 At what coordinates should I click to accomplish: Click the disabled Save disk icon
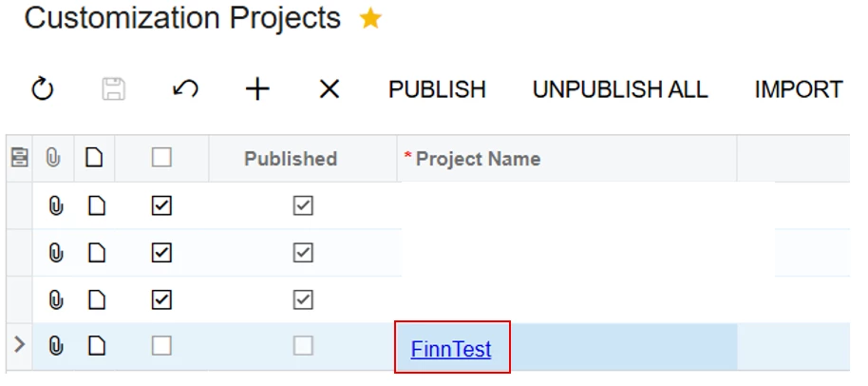113,89
